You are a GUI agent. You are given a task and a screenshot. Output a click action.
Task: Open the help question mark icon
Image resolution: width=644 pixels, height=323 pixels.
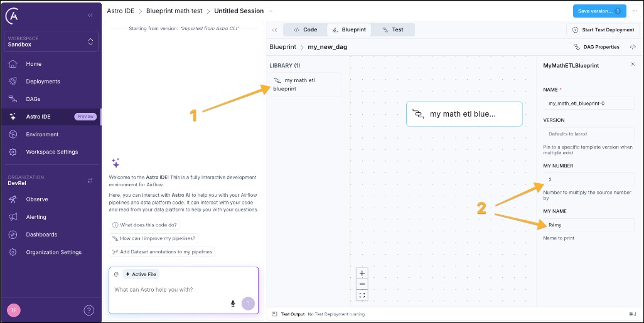[89, 310]
